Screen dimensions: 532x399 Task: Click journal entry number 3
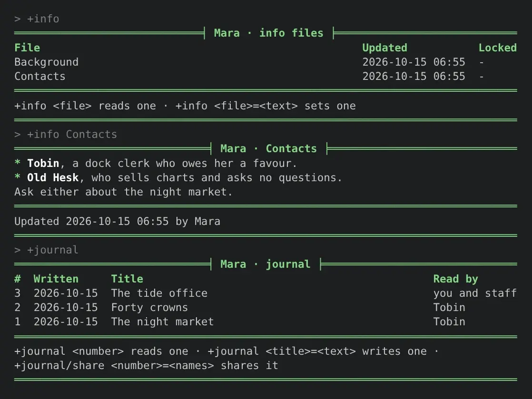(17, 293)
